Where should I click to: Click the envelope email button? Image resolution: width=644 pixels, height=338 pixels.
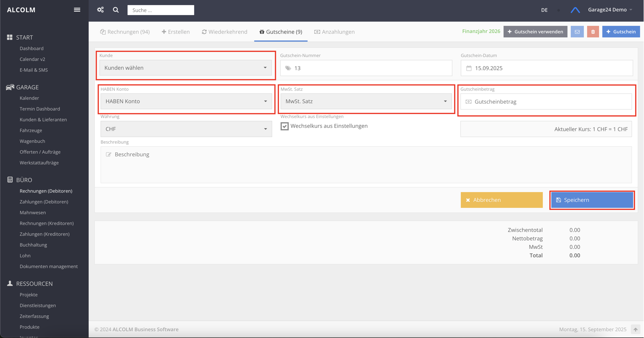[x=577, y=32]
